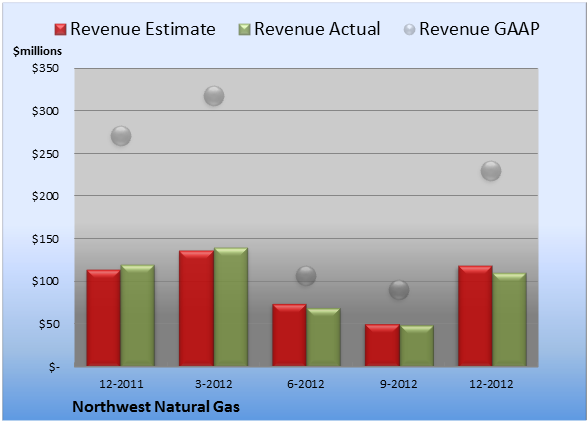Select the green actual bar for 3-2012
The width and height of the screenshot is (588, 422).
(231, 306)
